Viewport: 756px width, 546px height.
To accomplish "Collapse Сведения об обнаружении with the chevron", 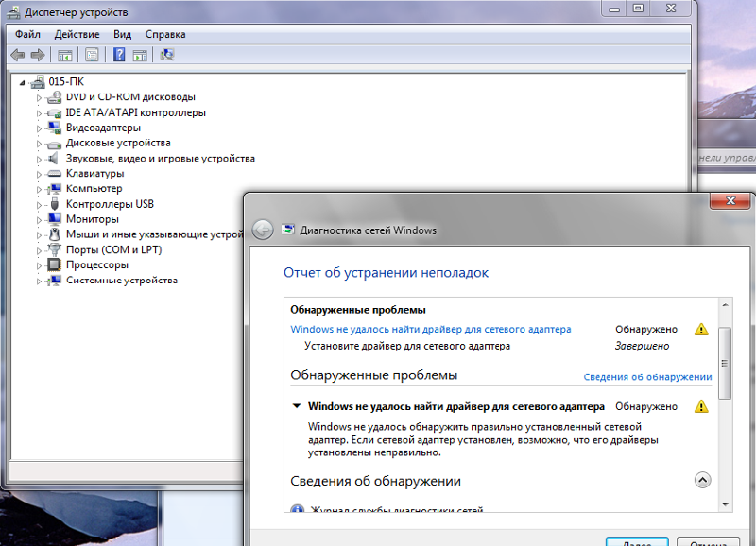I will coord(702,480).
